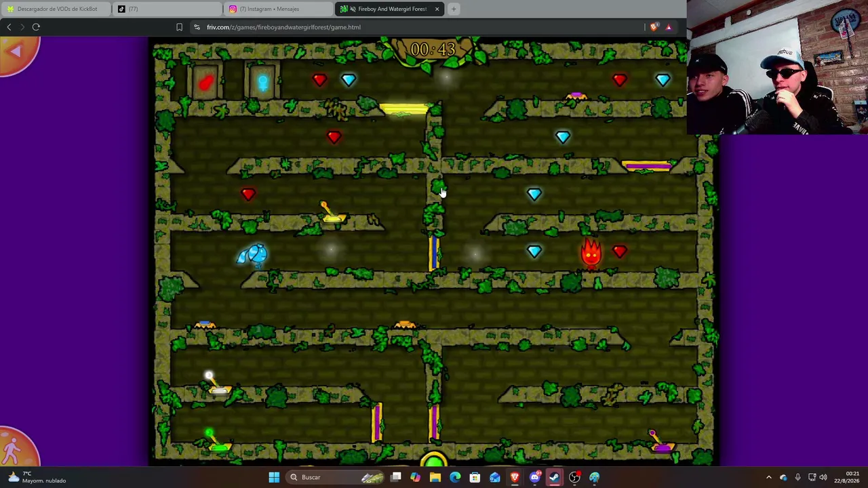The width and height of the screenshot is (868, 488).
Task: Grab the red diamond nearest the exit doors
Action: pyautogui.click(x=319, y=80)
